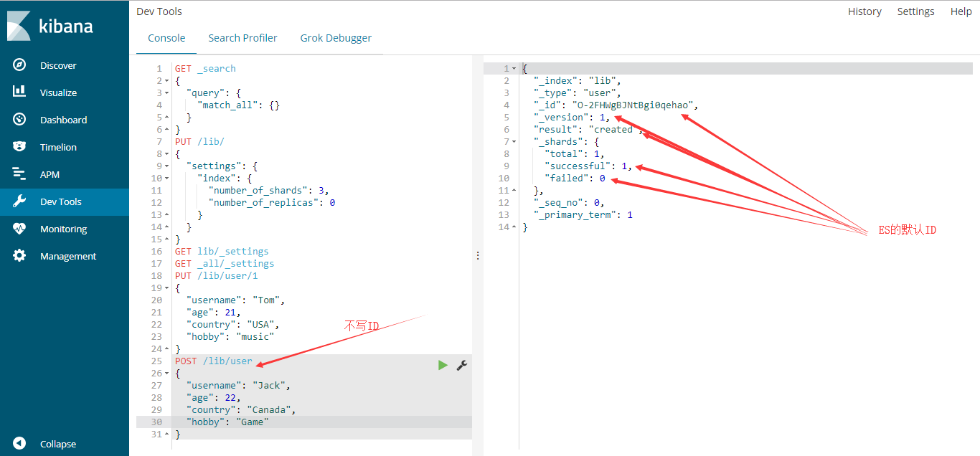Fold the block at editor line 2
The width and height of the screenshot is (980, 456).
[167, 81]
